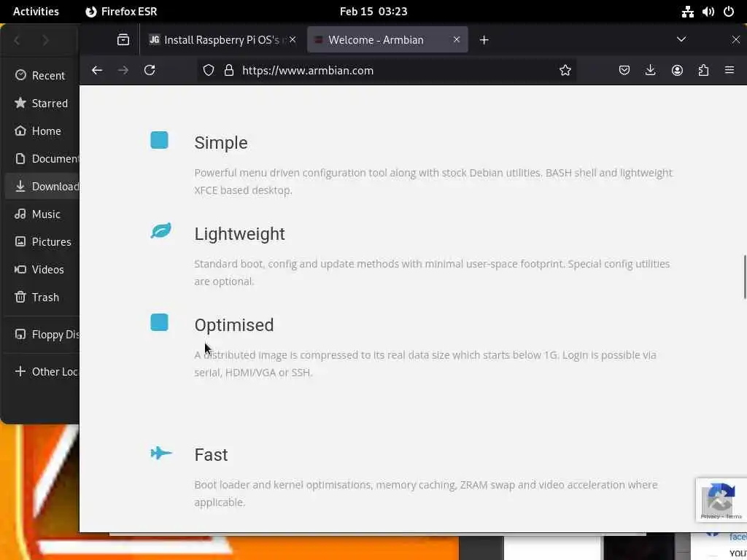Go to Home in Files sidebar

(x=42, y=131)
